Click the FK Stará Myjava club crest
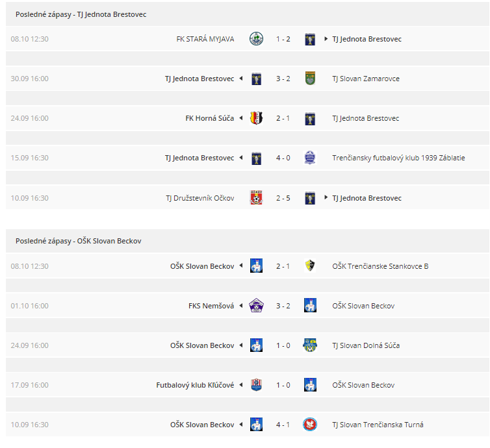 coord(256,39)
